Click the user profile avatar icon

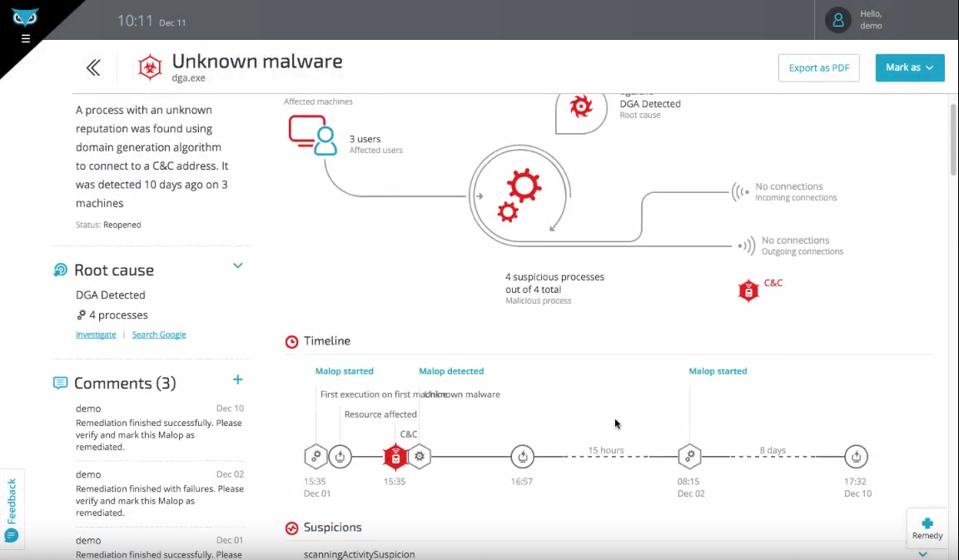click(x=837, y=20)
